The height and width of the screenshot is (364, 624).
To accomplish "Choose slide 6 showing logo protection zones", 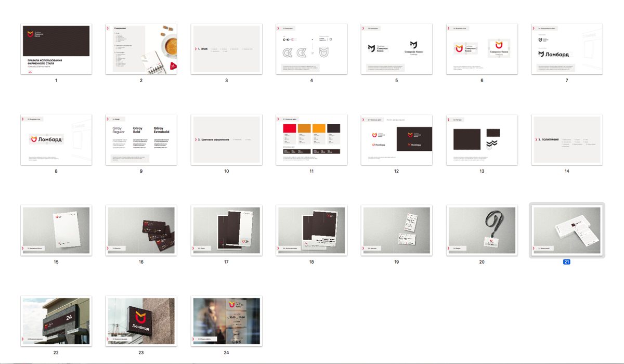I will [482, 49].
